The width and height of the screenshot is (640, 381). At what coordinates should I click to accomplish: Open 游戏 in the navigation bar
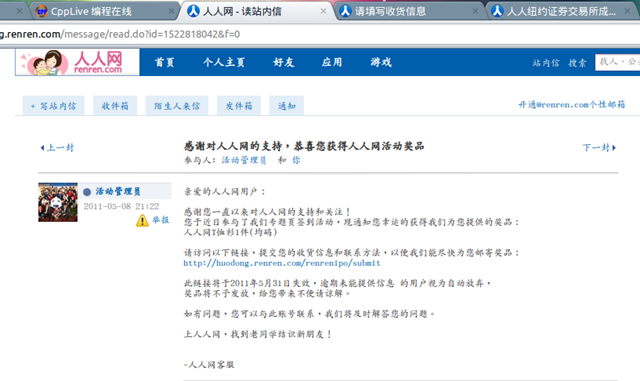(381, 62)
